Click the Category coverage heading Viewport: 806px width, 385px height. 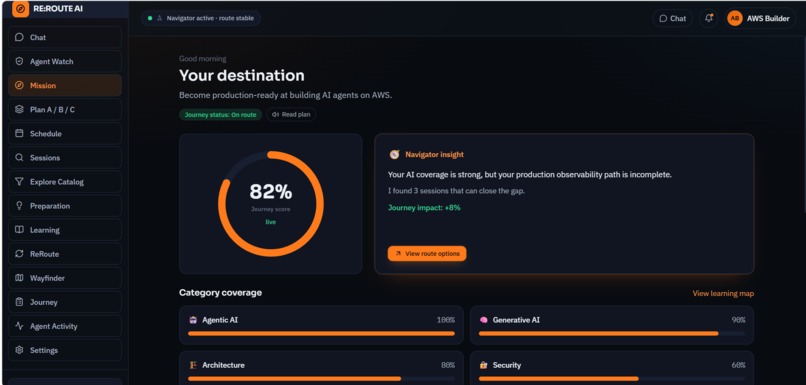coord(221,292)
